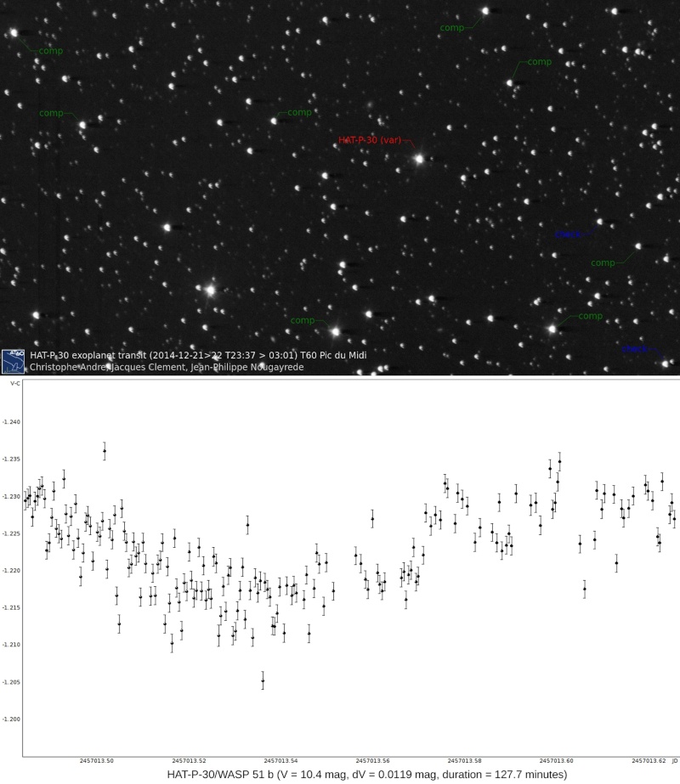Click the red HAT-P-30 (var) label
This screenshot has height=784, width=680.
coord(370,140)
